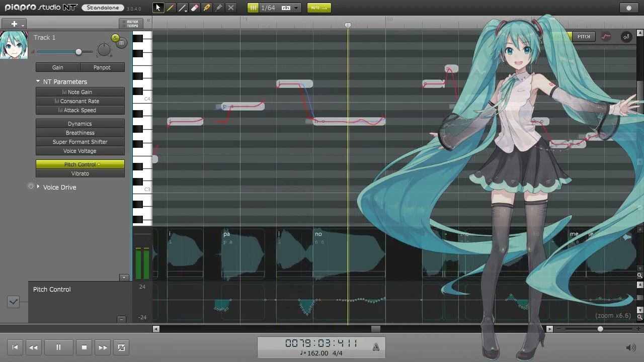Click the fast forward button
644x362 pixels.
tap(103, 347)
